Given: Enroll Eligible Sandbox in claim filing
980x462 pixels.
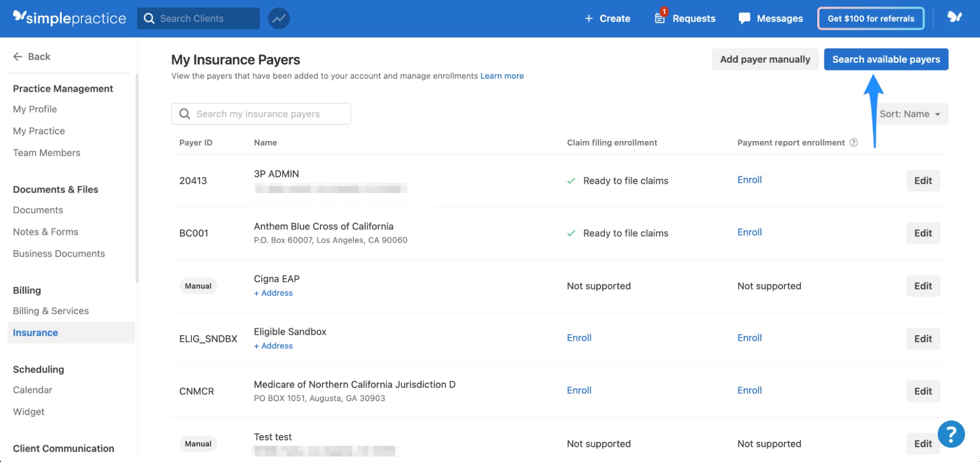Looking at the screenshot, I should point(579,338).
